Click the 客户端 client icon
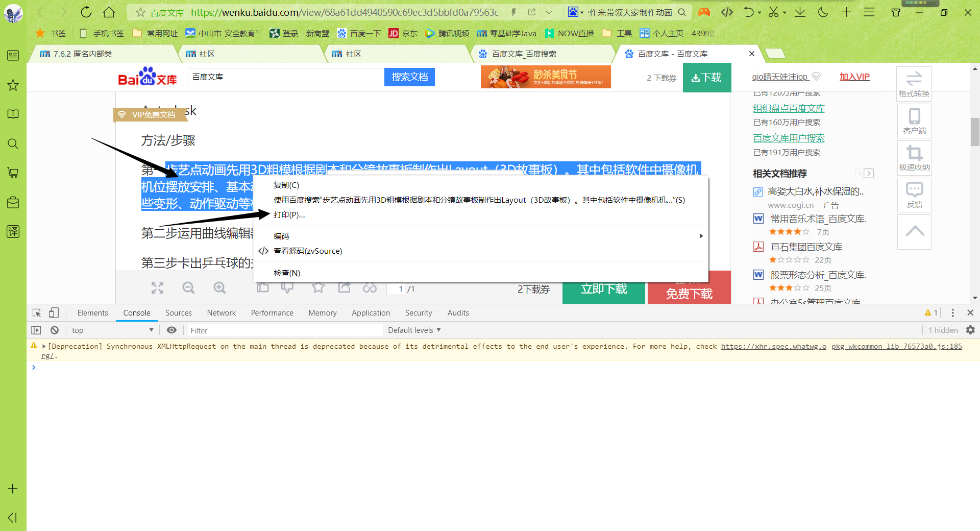 [914, 121]
